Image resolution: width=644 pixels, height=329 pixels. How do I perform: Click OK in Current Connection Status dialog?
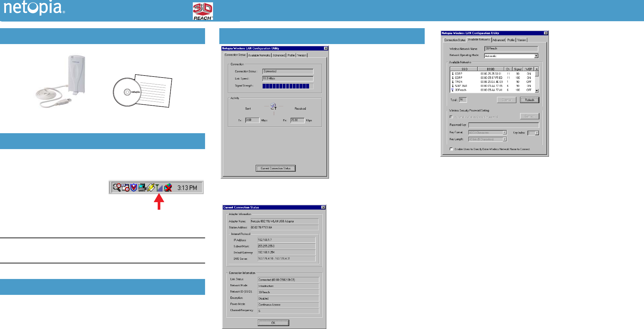coord(273,323)
